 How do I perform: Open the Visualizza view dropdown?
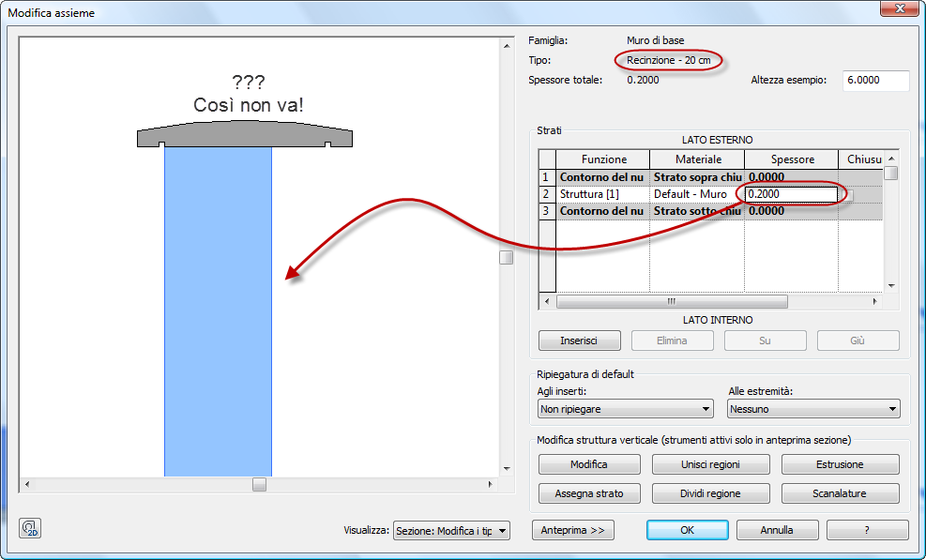tap(452, 531)
